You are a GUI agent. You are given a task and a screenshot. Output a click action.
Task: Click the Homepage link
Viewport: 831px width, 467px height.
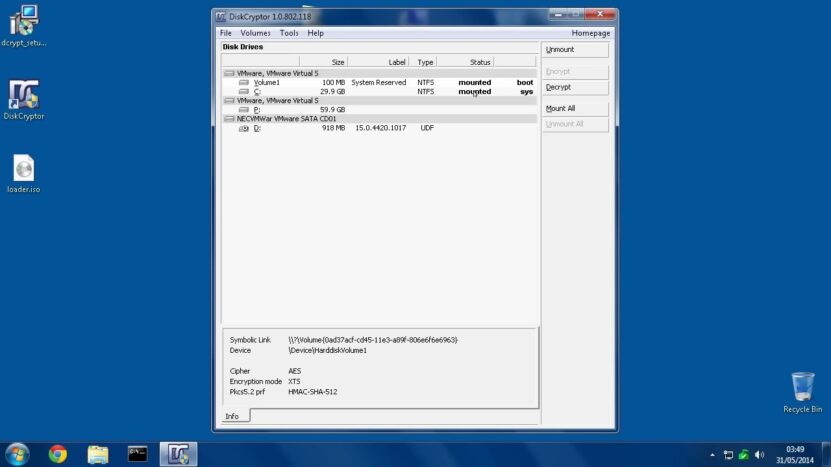pyautogui.click(x=590, y=33)
